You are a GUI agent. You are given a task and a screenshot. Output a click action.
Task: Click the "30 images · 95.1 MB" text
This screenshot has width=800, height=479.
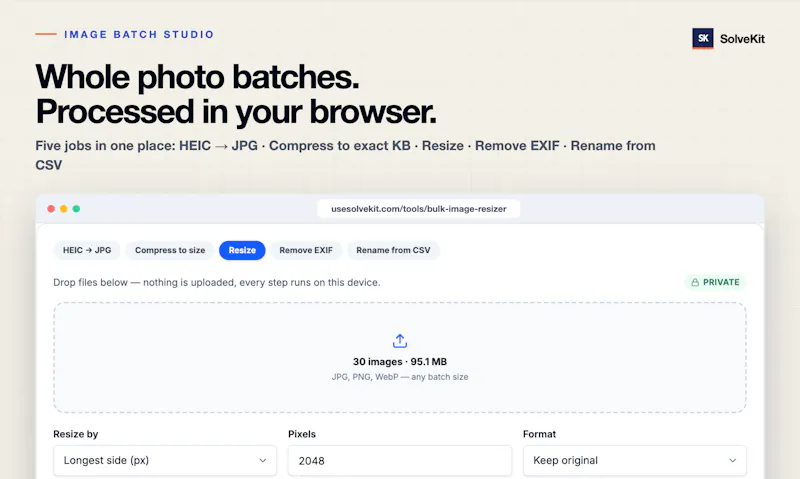[400, 362]
